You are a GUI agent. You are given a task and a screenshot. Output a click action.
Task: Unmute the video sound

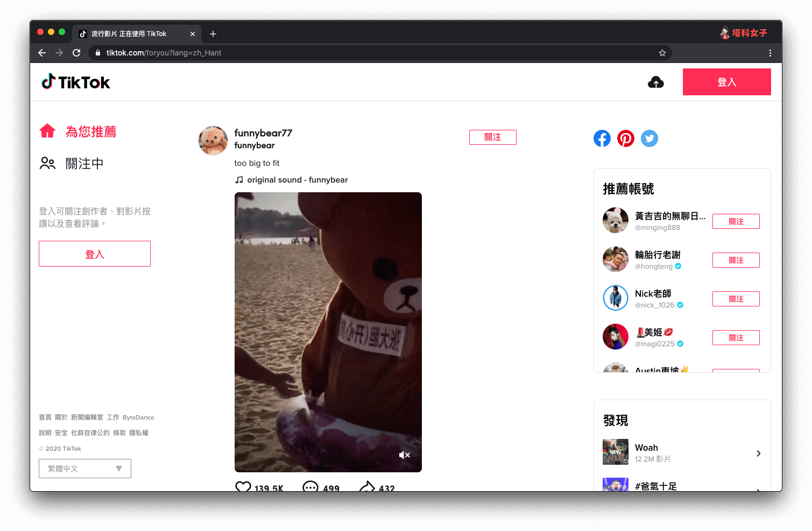[405, 455]
